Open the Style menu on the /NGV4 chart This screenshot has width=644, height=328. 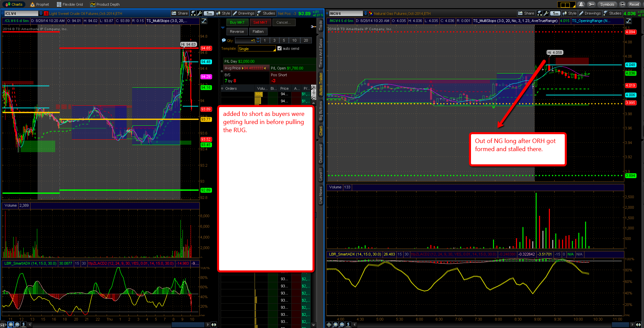click(x=570, y=13)
